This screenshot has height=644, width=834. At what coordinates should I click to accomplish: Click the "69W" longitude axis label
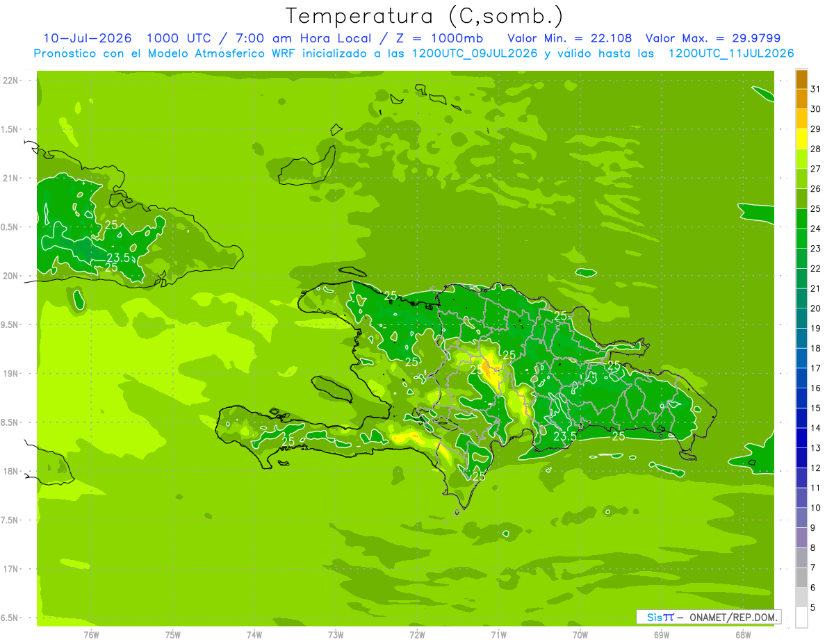click(x=662, y=634)
